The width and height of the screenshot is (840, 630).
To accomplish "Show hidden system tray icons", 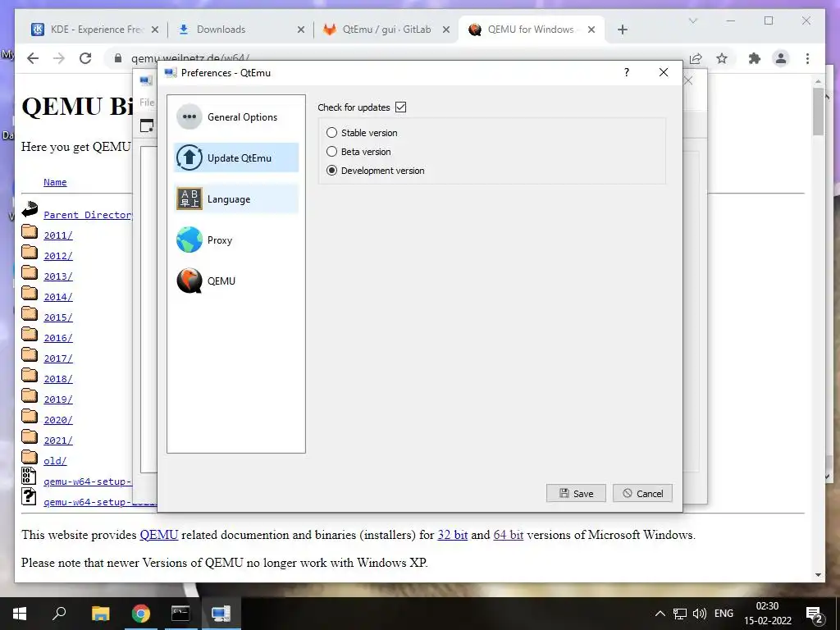I will (660, 614).
